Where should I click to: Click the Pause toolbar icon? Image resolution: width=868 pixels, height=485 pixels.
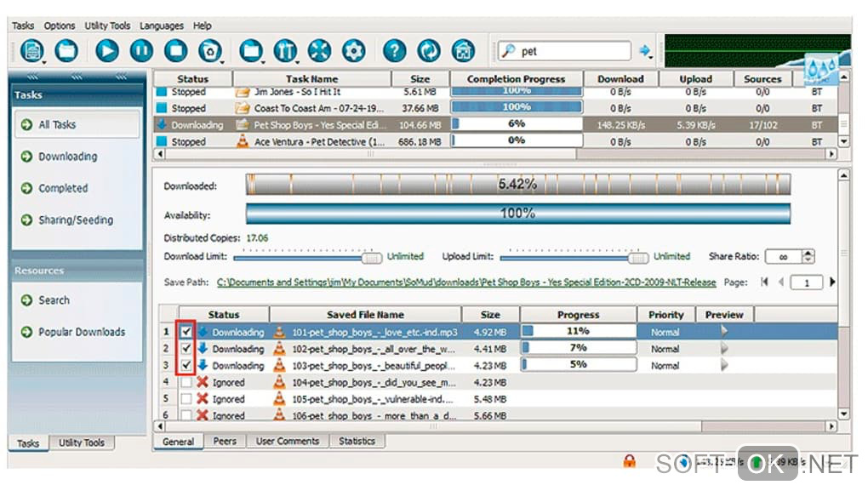pyautogui.click(x=141, y=51)
